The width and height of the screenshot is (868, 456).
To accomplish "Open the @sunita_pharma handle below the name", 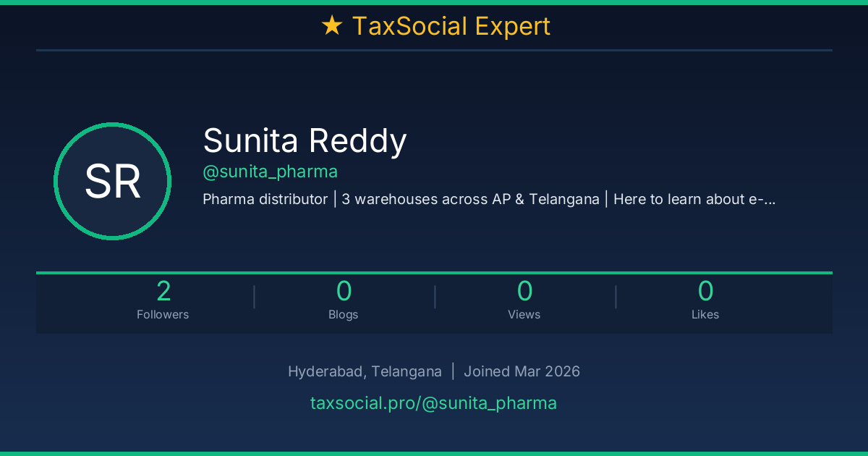I will (x=270, y=172).
